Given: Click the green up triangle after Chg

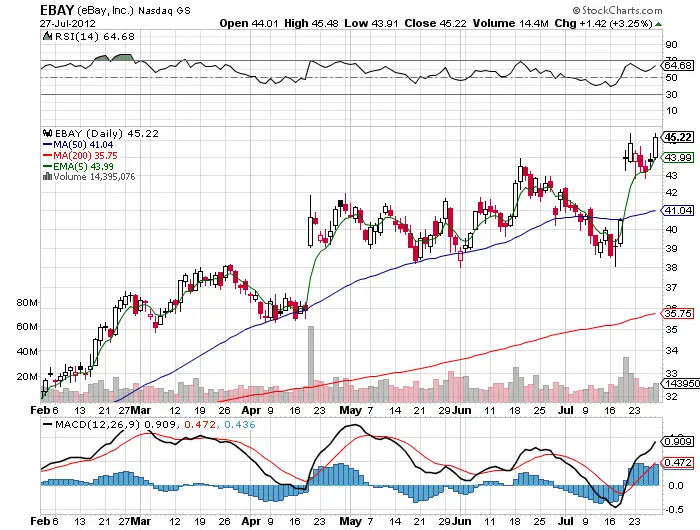Looking at the screenshot, I should click(x=658, y=24).
